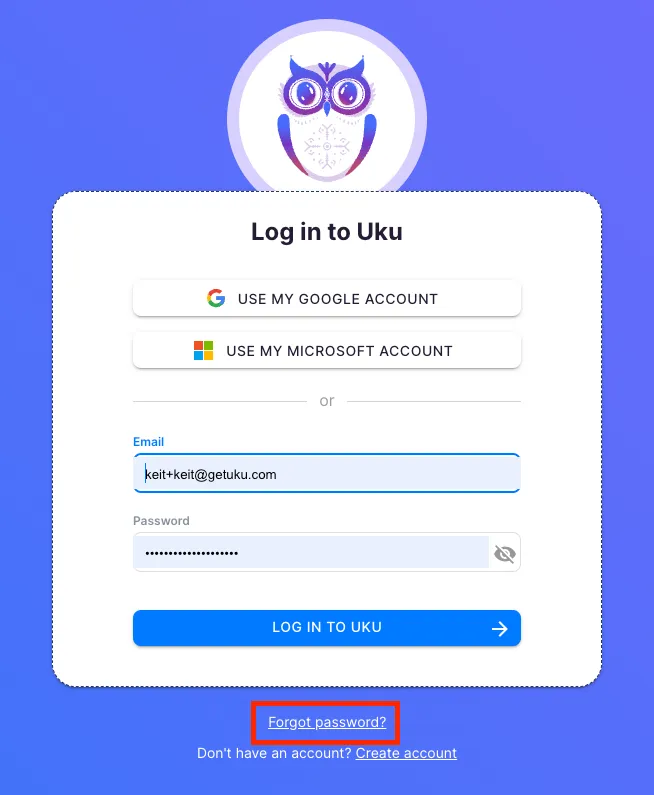Viewport: 654px width, 795px height.
Task: Click the Google G logo icon
Action: (x=216, y=298)
